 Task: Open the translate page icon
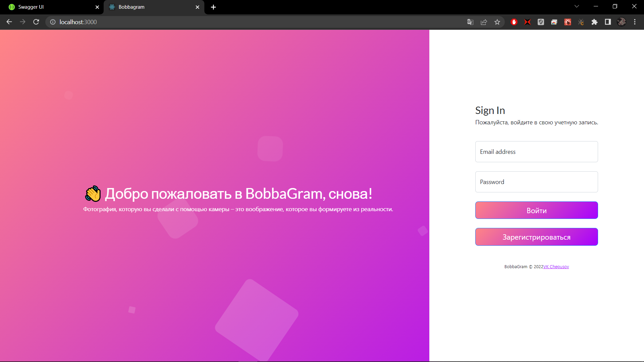click(x=470, y=22)
